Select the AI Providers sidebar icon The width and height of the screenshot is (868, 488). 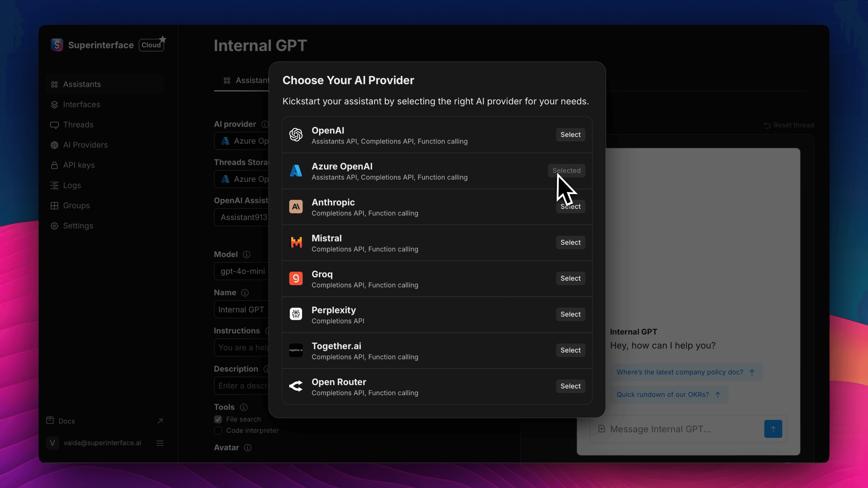(54, 145)
